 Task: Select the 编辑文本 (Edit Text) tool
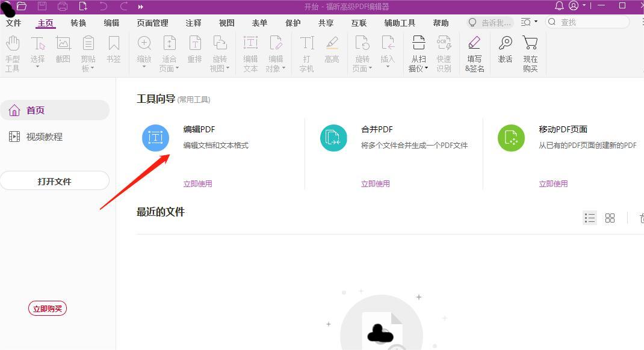250,51
